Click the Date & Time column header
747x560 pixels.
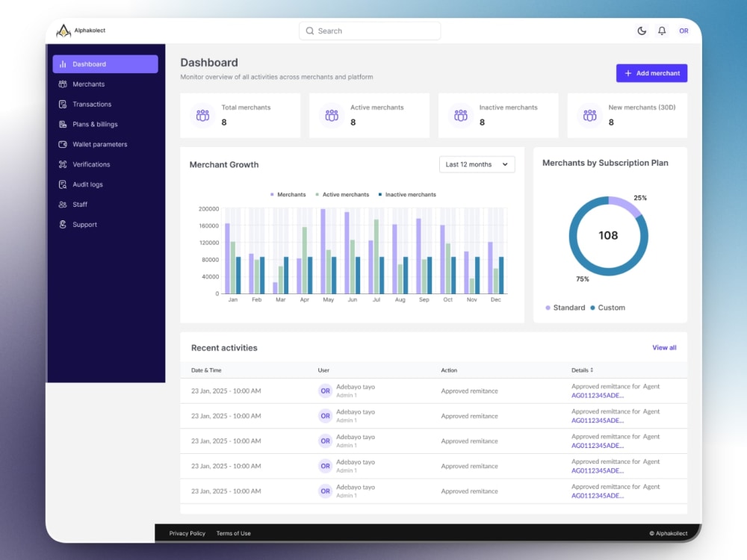tap(206, 370)
